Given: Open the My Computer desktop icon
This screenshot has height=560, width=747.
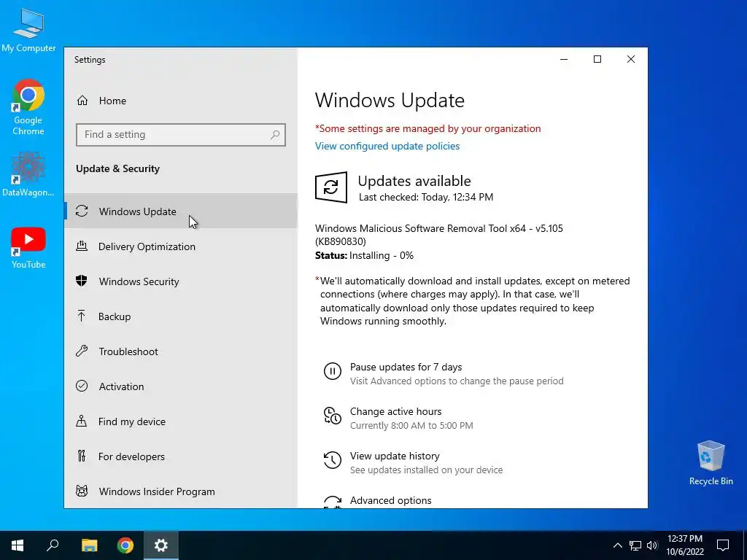Looking at the screenshot, I should pyautogui.click(x=28, y=30).
